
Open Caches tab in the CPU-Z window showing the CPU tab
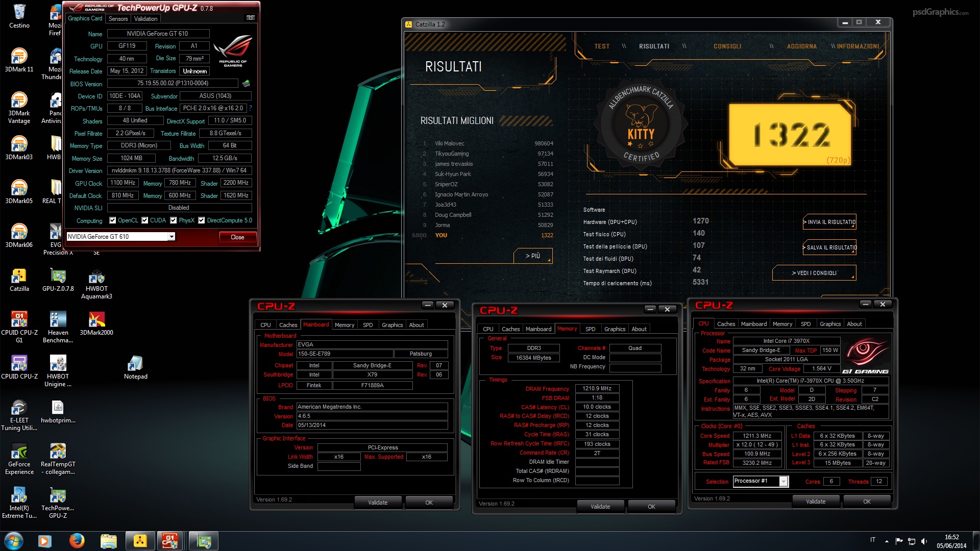pyautogui.click(x=726, y=324)
